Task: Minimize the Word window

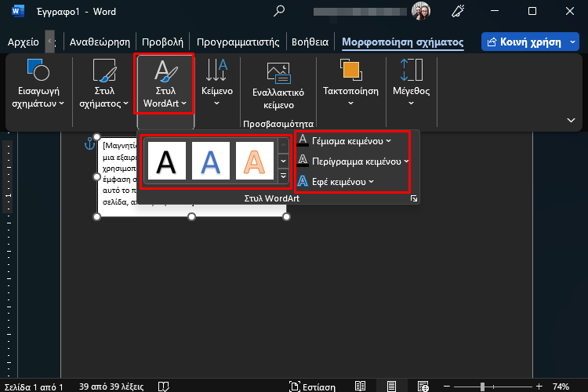Action: (495, 11)
